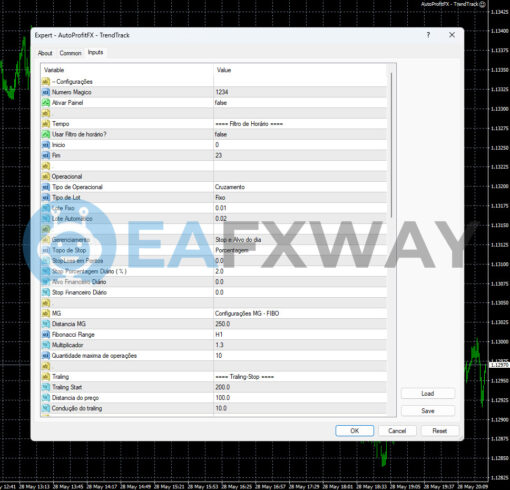Image resolution: width=510 pixels, height=490 pixels.
Task: Click the Load button
Action: pos(428,393)
